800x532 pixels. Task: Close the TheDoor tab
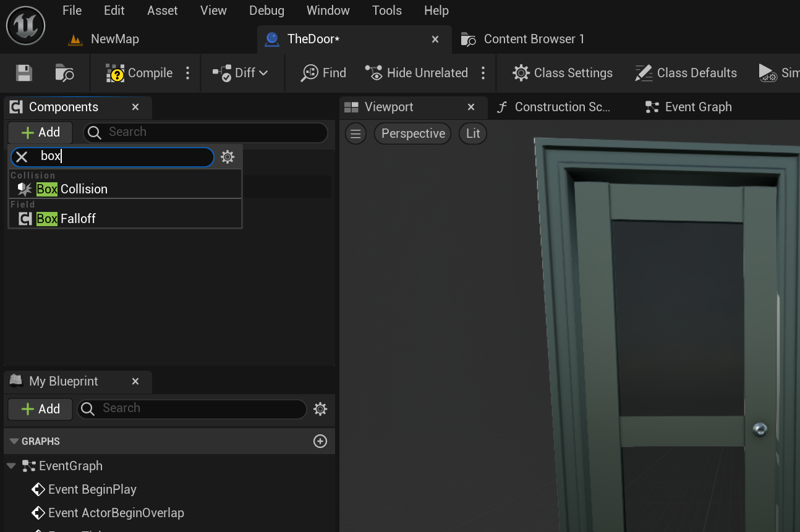[435, 39]
